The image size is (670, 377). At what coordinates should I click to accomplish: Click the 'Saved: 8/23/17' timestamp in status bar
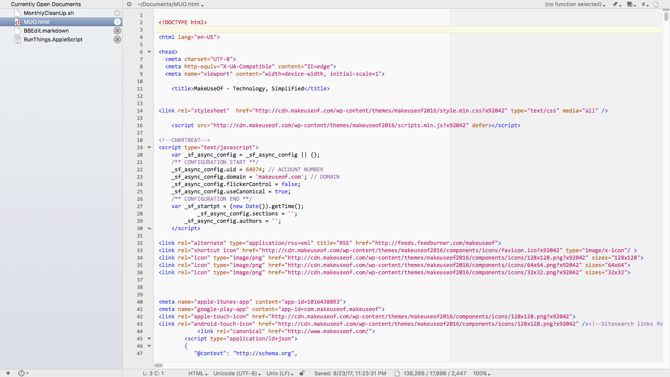pos(350,373)
